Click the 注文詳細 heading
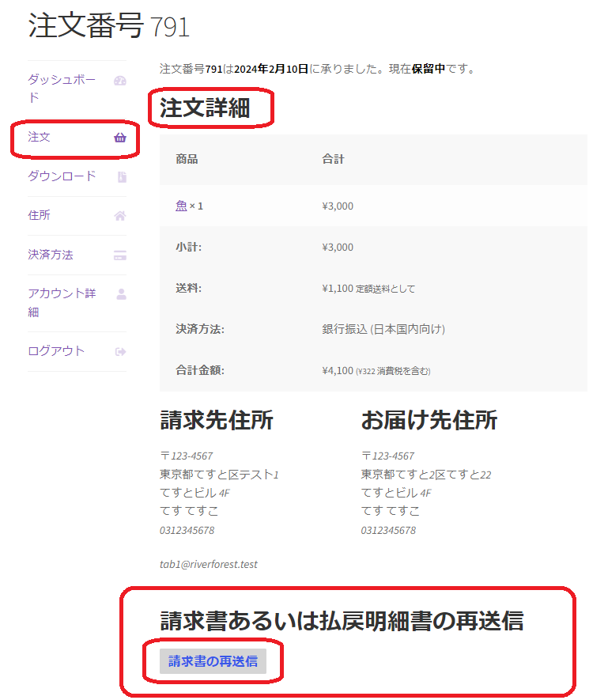 coord(205,108)
